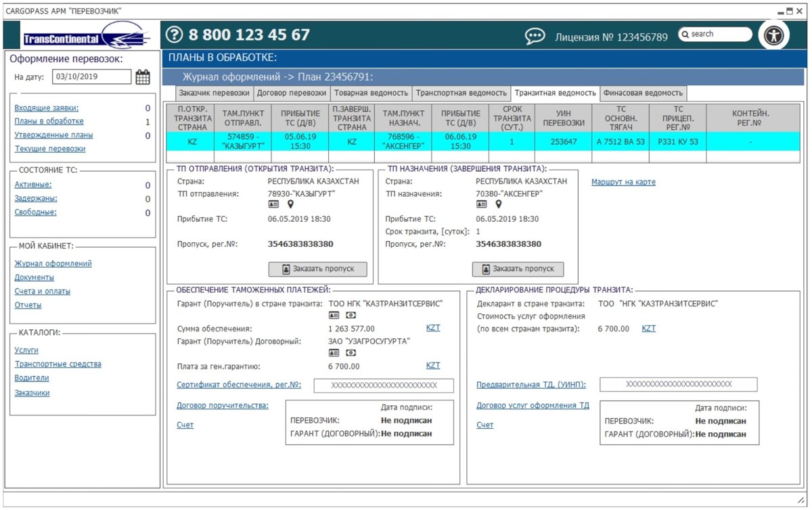This screenshot has width=812, height=510.
Task: Open the Маршрут на карте link
Action: (x=623, y=182)
